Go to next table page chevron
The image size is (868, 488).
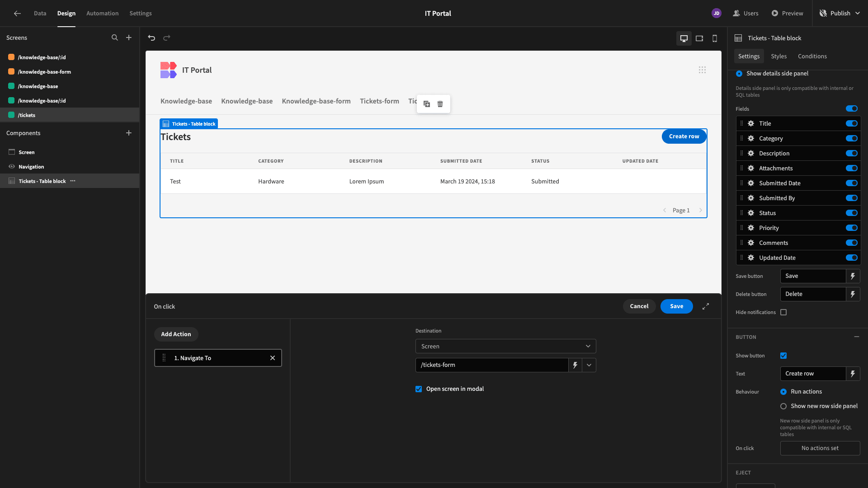701,211
